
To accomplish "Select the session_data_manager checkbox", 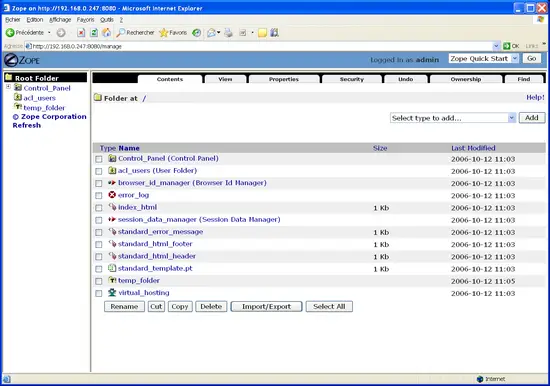I will point(99,220).
